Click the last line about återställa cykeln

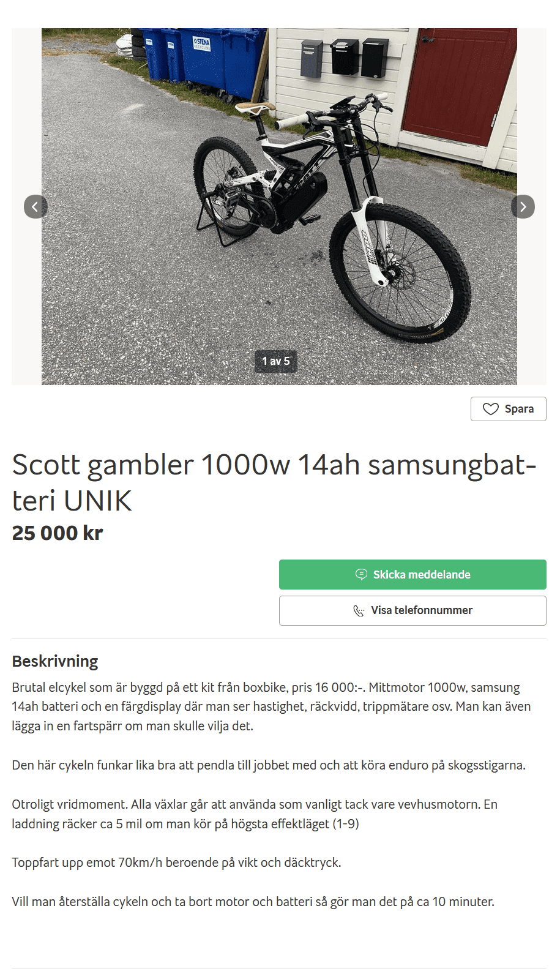click(x=253, y=902)
